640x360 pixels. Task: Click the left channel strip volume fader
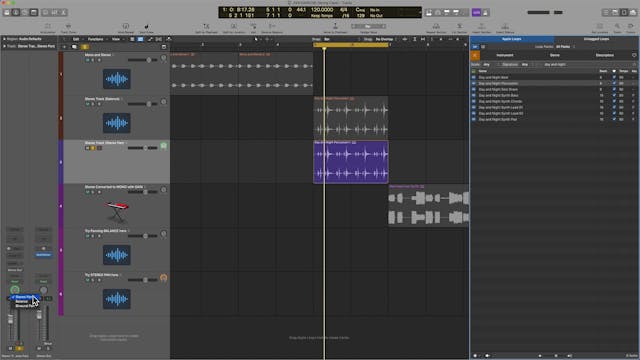tap(11, 320)
